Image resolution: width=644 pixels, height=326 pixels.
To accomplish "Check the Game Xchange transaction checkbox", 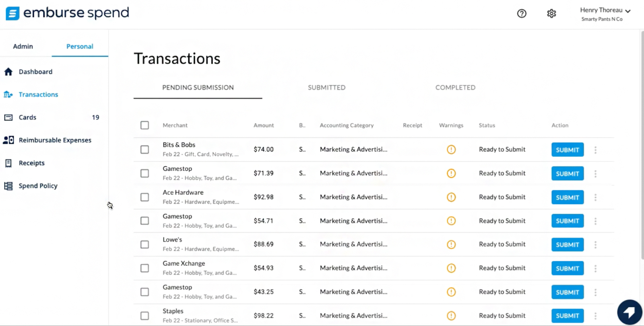I will pyautogui.click(x=144, y=268).
